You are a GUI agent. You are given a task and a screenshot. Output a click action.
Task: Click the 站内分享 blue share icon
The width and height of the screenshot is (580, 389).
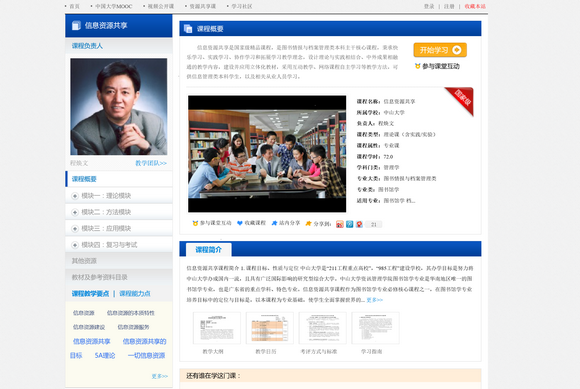pyautogui.click(x=274, y=223)
